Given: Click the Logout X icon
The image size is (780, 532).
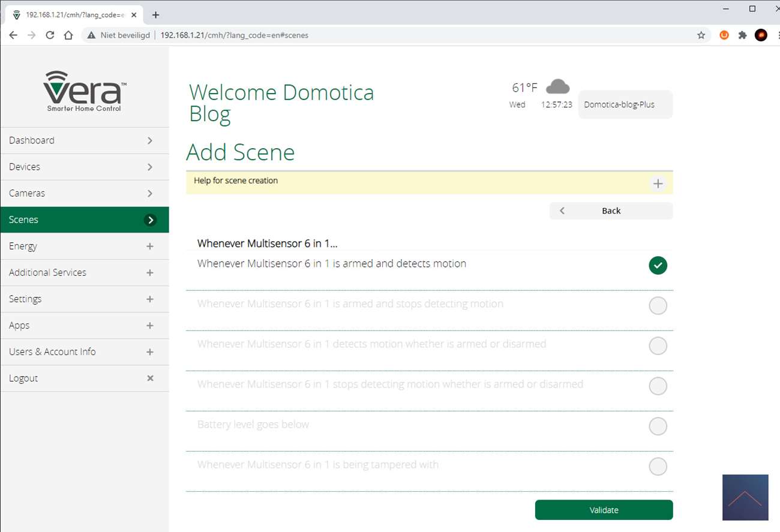Looking at the screenshot, I should point(150,378).
